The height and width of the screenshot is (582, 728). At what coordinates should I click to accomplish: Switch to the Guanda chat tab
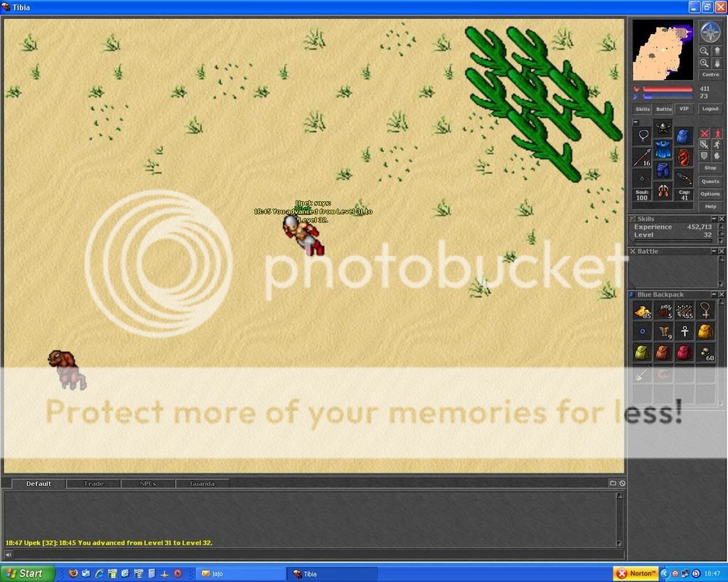pyautogui.click(x=203, y=484)
